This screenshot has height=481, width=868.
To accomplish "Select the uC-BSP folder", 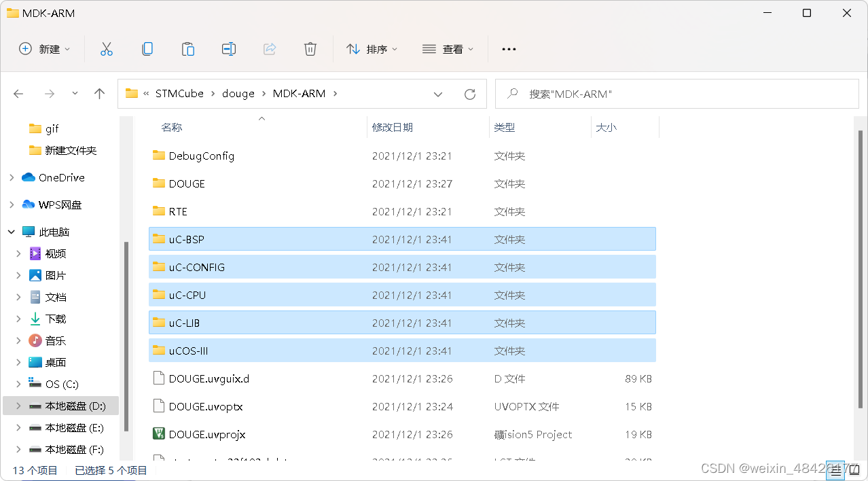I will [x=402, y=239].
